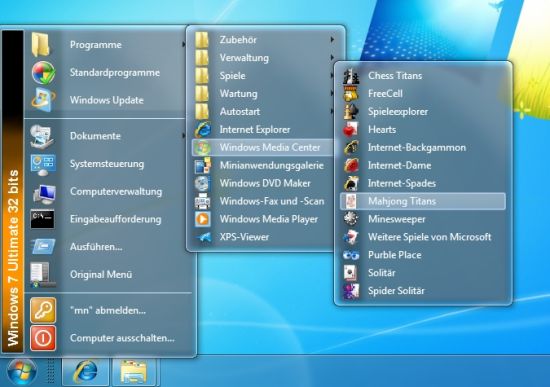The image size is (550, 387).
Task: Expand the Dokumente submenu arrow
Action: [x=183, y=136]
